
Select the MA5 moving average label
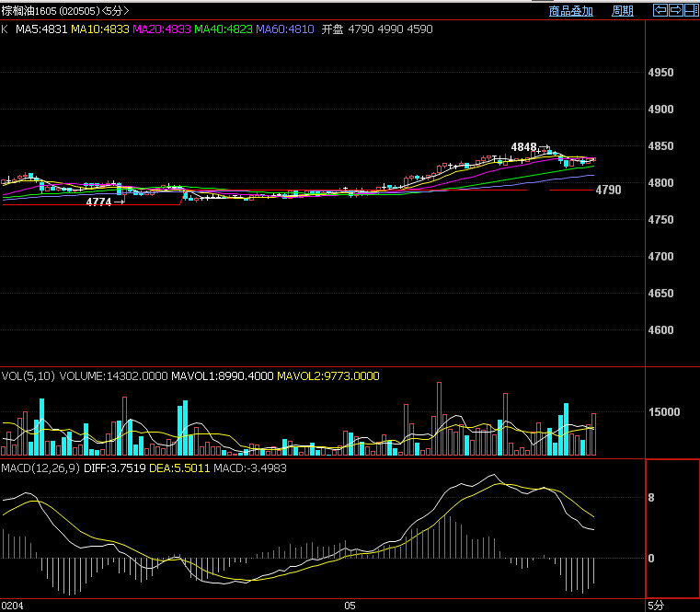(40, 29)
